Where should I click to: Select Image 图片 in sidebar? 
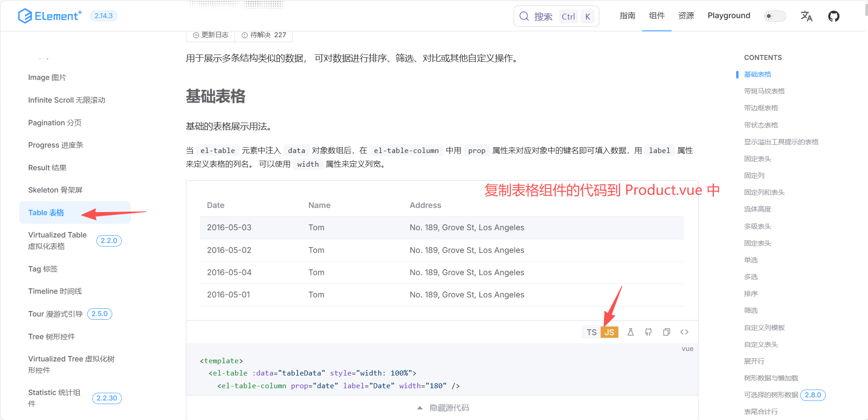pyautogui.click(x=47, y=78)
